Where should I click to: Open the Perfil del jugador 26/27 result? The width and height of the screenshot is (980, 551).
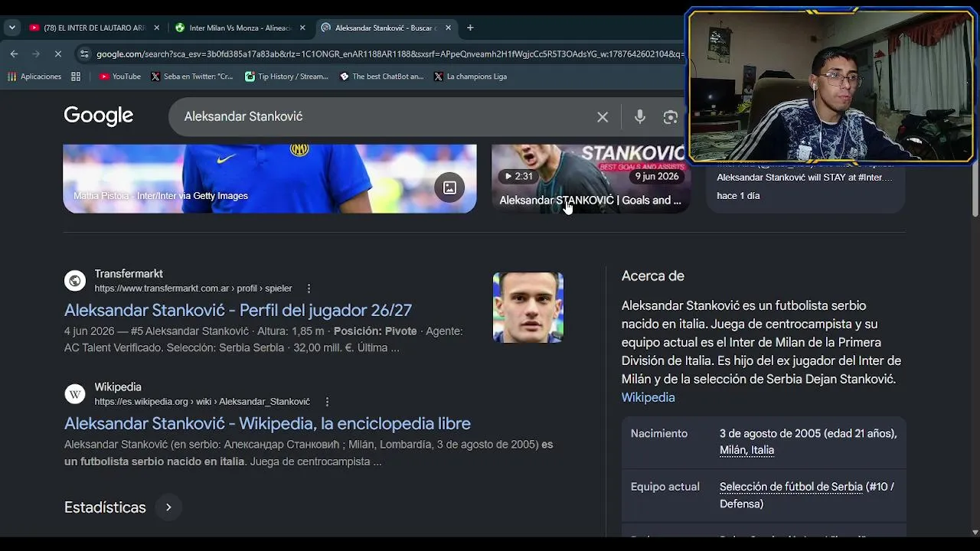[x=238, y=310]
